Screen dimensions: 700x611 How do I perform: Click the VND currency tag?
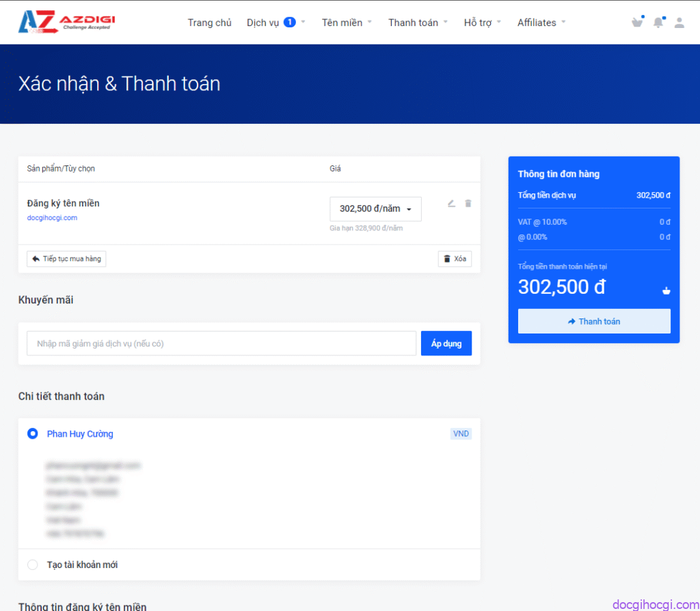click(x=461, y=433)
